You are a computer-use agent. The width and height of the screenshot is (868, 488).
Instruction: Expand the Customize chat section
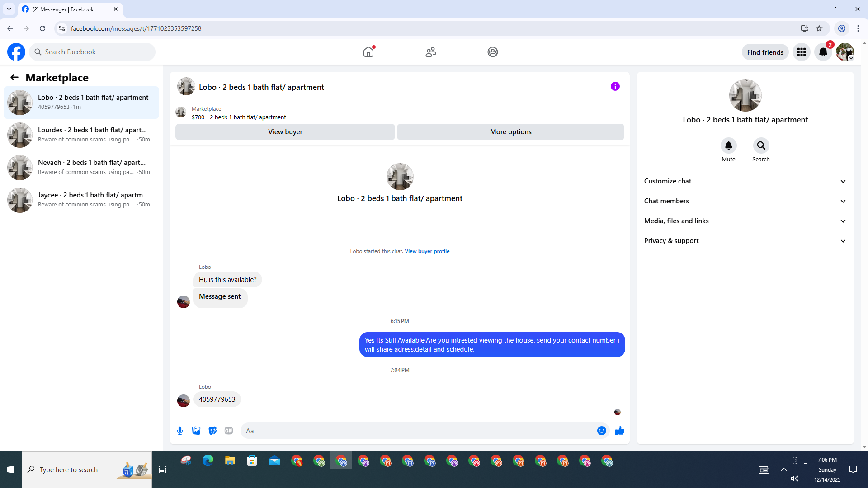[745, 181]
